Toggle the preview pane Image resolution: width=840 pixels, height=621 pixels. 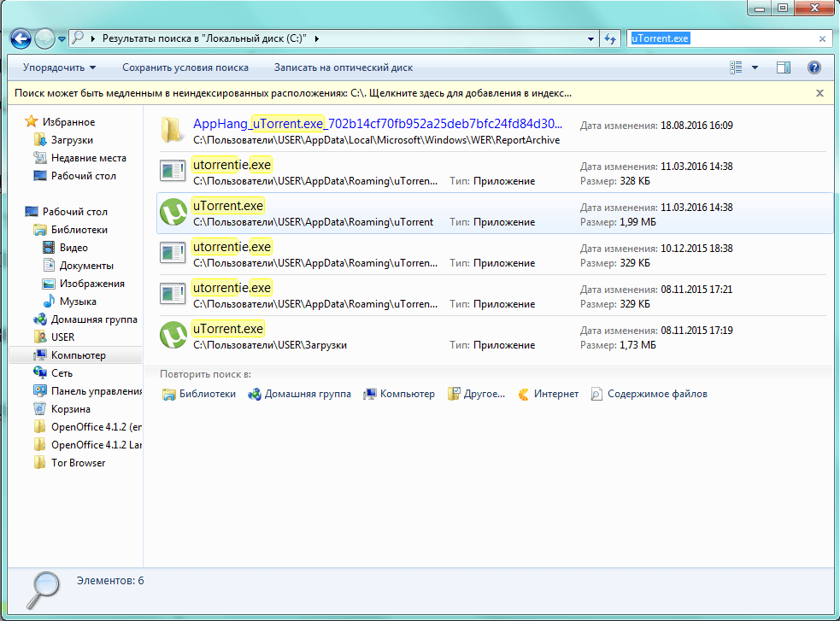(784, 67)
